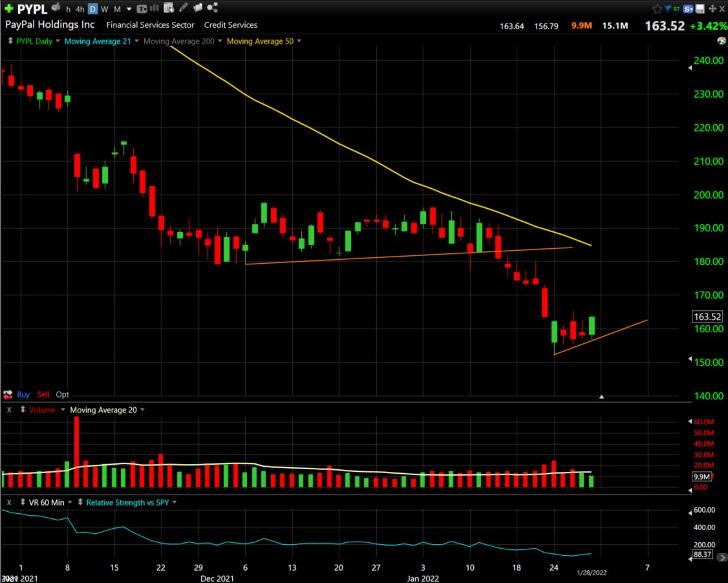Toggle the star favorite icon
Screen dimensions: 728x583
point(657,9)
